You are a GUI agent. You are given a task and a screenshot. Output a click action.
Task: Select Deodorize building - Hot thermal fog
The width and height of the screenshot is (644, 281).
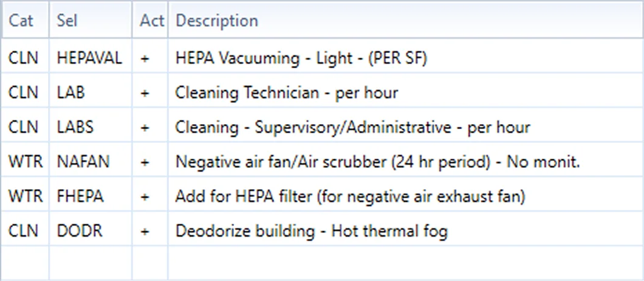click(311, 231)
